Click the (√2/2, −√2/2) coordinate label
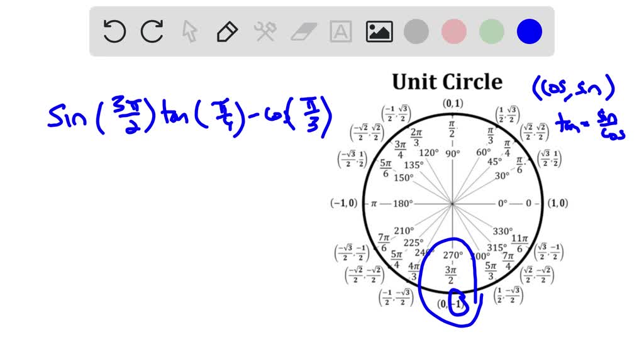 [537, 275]
